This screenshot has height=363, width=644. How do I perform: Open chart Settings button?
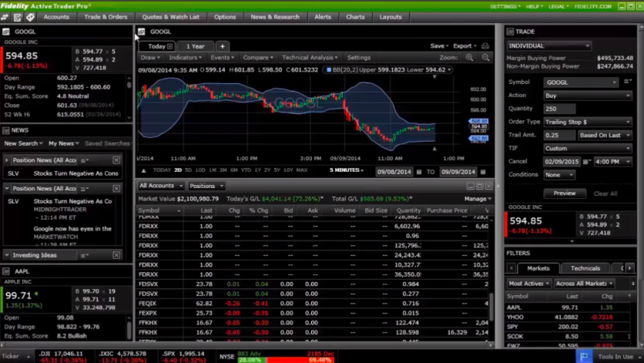[358, 58]
